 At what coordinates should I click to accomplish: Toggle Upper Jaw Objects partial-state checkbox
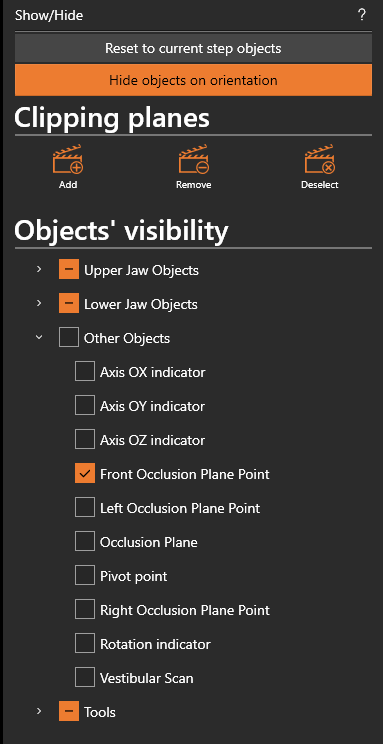point(69,270)
